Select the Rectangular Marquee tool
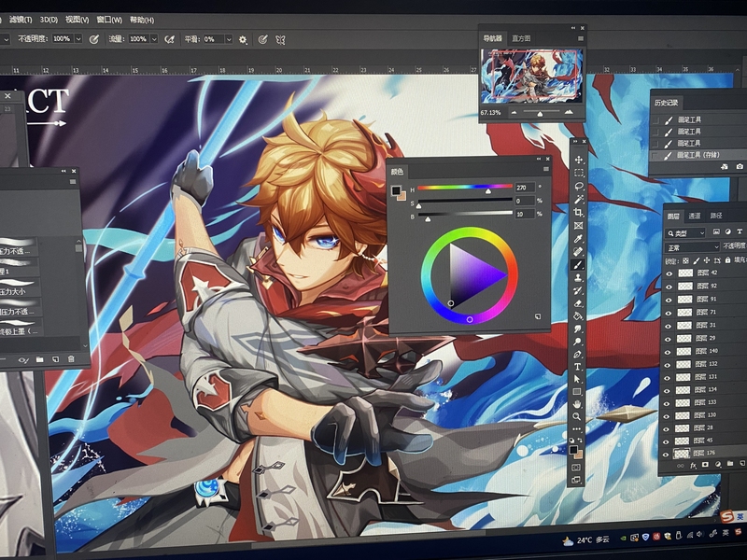747x560 pixels. (578, 173)
